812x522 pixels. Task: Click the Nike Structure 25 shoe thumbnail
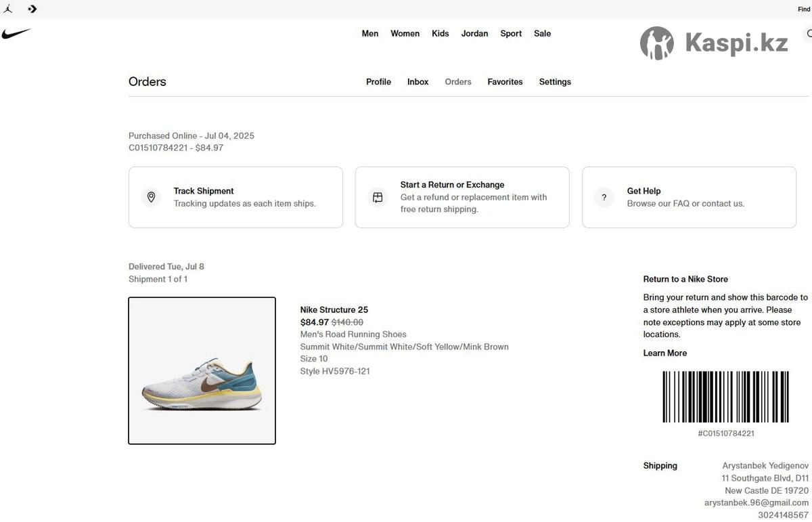202,371
